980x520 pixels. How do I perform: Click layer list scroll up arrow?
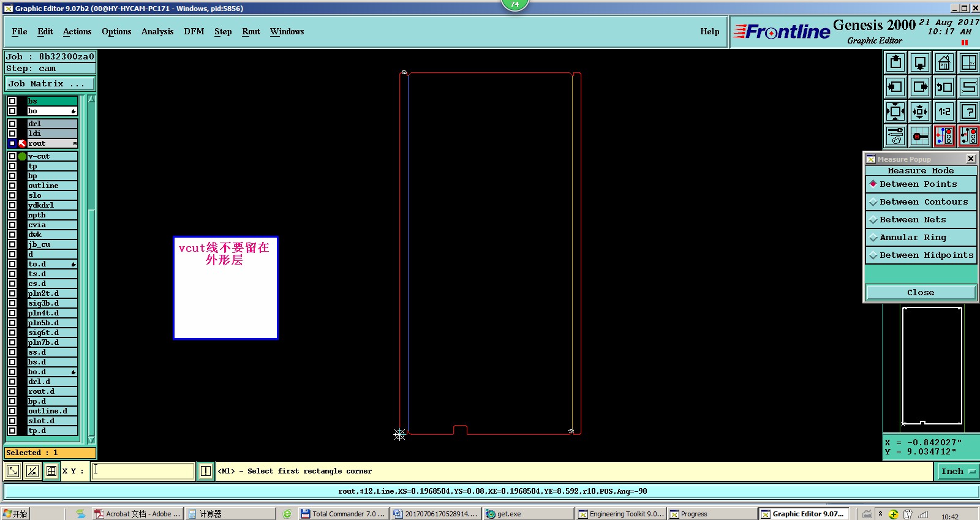(91, 99)
